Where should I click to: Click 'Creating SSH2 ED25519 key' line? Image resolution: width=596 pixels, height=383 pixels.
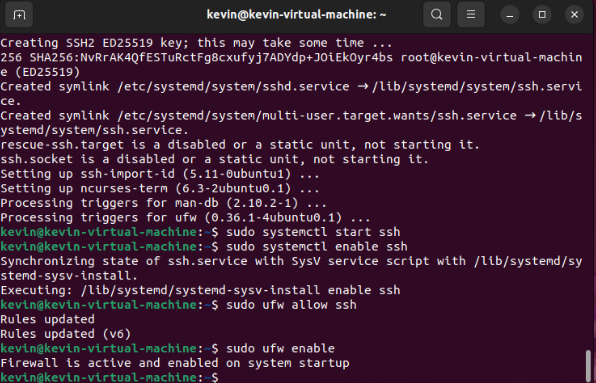pyautogui.click(x=196, y=43)
